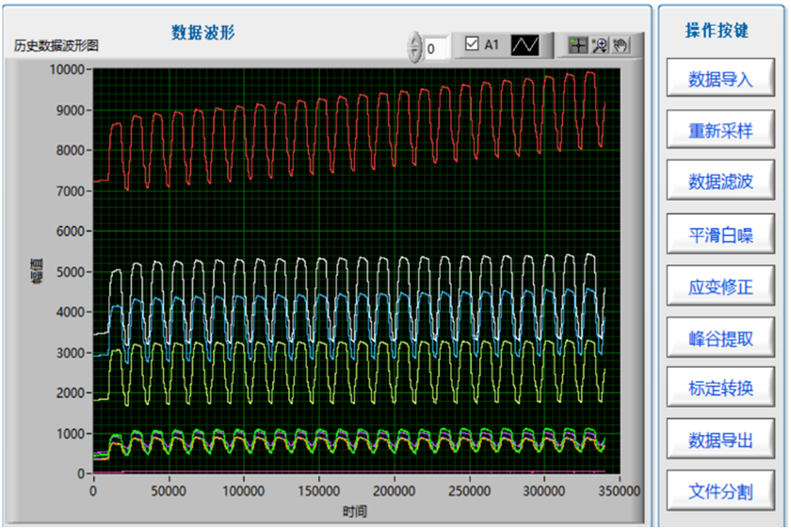Click the A1 plot line-style preview
The height and width of the screenshot is (532, 791).
(525, 46)
